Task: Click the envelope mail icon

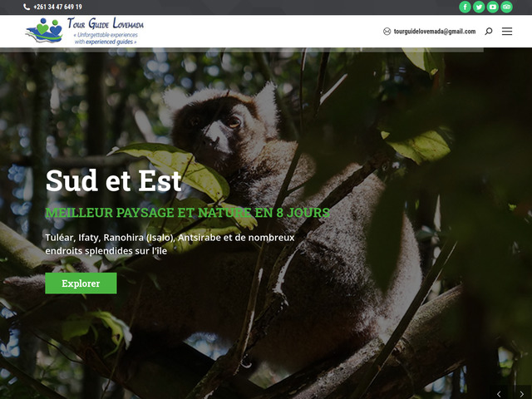Action: tap(387, 32)
